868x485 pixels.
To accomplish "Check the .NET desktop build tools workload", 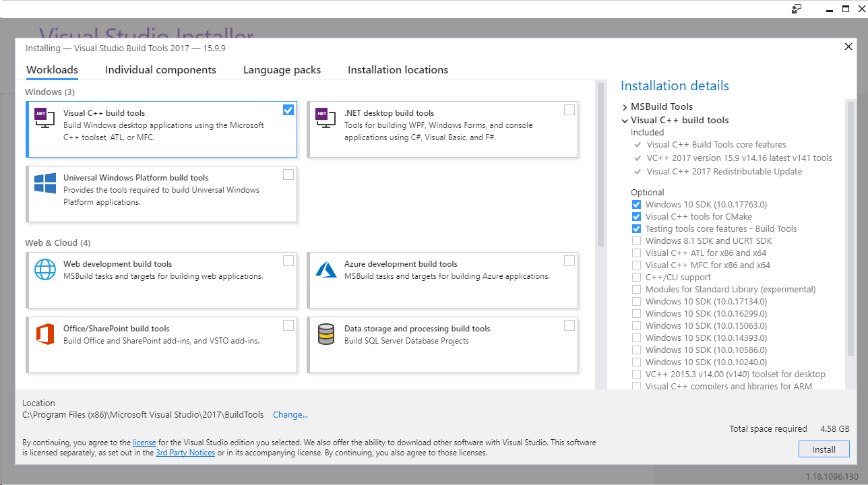I will 569,110.
